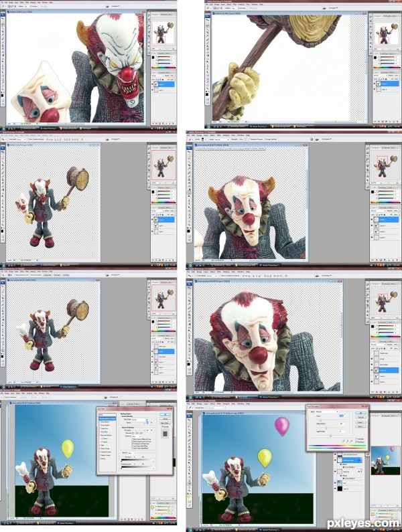Screen dimensions: 402x532
Task: Select the Zoom tool in the Hue/Saturation screenshot toolbar
Action: click(190, 491)
